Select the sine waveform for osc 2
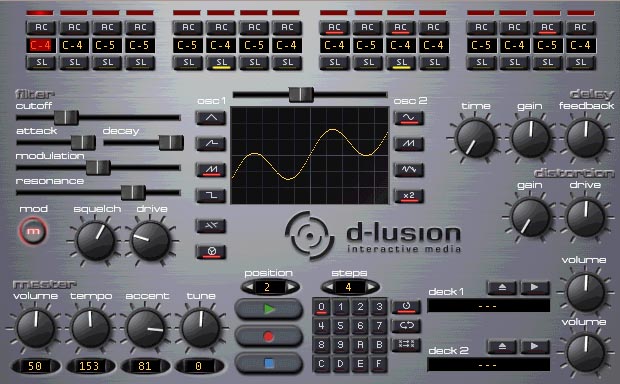Image resolution: width=620 pixels, height=384 pixels. coord(409,118)
